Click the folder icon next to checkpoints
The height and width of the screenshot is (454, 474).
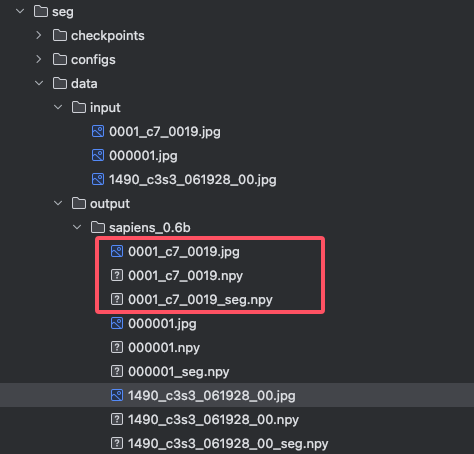click(60, 35)
